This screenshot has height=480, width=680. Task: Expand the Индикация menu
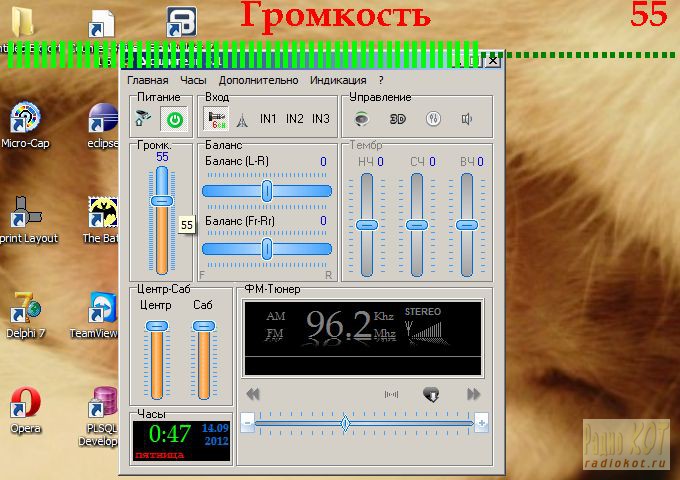[338, 80]
